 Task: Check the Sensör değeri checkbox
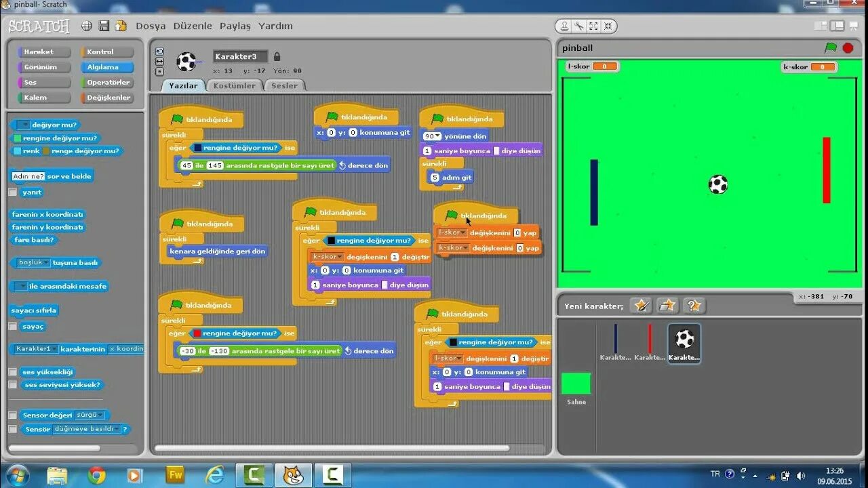click(x=12, y=415)
